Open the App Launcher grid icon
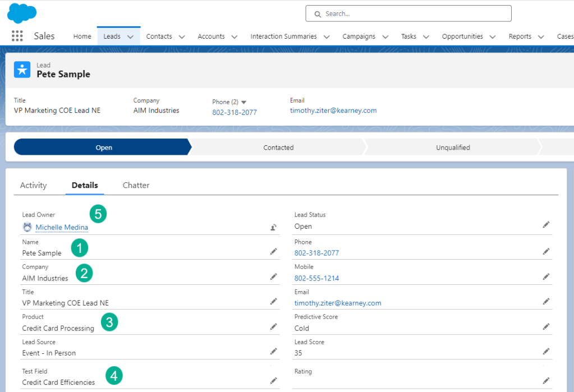Image resolution: width=574 pixels, height=392 pixels. pos(17,36)
